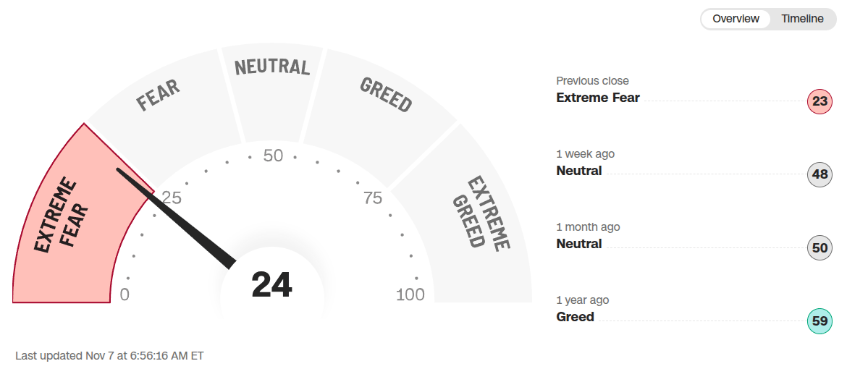The width and height of the screenshot is (868, 382).
Task: Click the red 23 previous close badge
Action: point(819,101)
